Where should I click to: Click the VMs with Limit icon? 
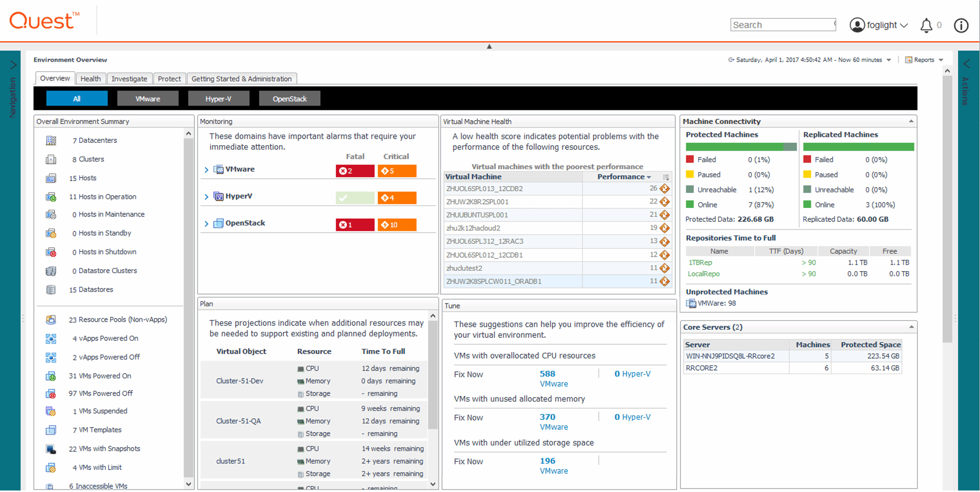[51, 468]
